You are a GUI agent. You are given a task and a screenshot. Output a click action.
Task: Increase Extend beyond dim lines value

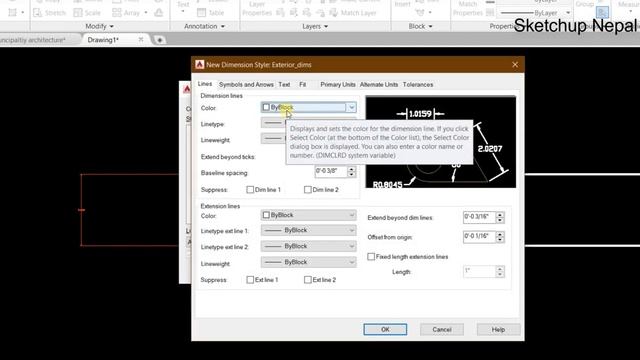[x=500, y=214]
